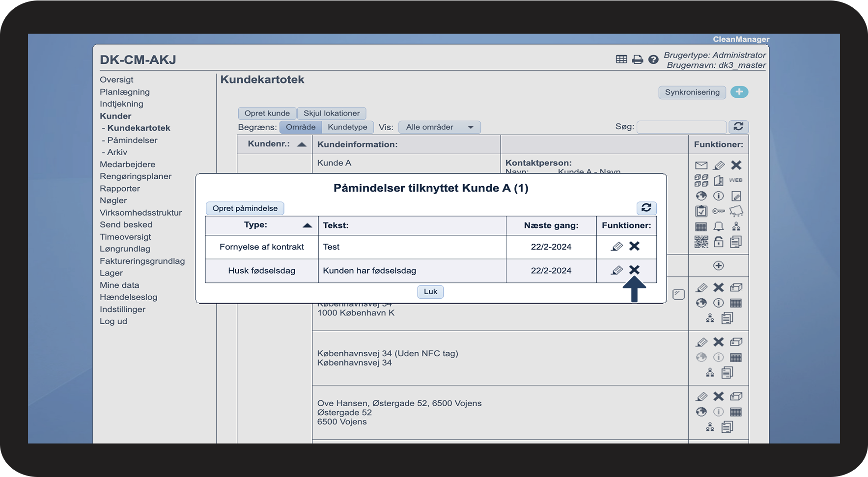Viewport: 868px width, 477px height.
Task: Click the Opret påmindelse button
Action: click(x=245, y=208)
